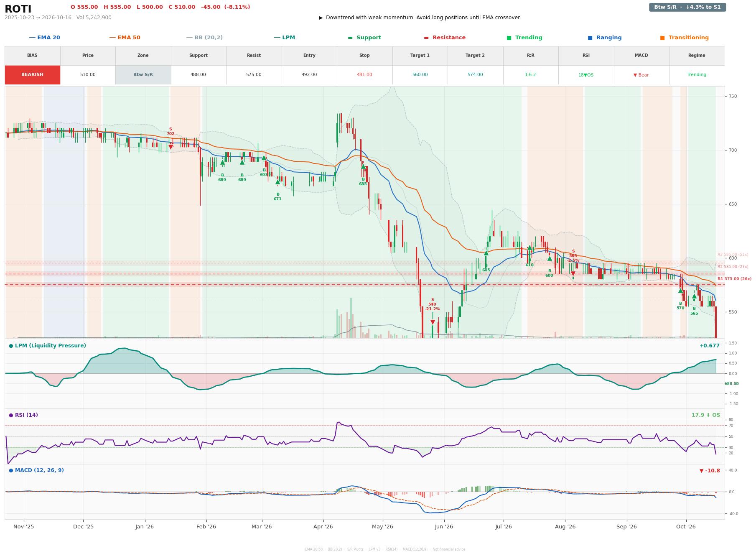Click the Trending regime legend item
Screen dimensions: 756x556
pos(524,38)
